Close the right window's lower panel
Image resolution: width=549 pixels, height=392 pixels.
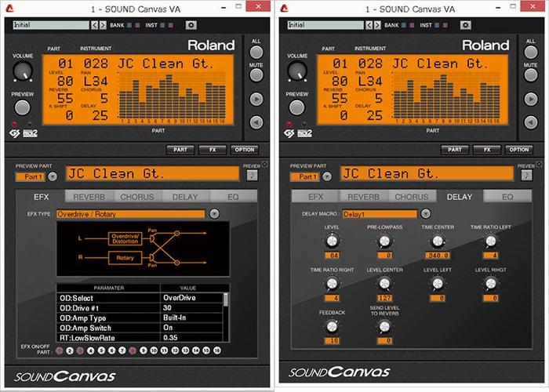pos(540,164)
